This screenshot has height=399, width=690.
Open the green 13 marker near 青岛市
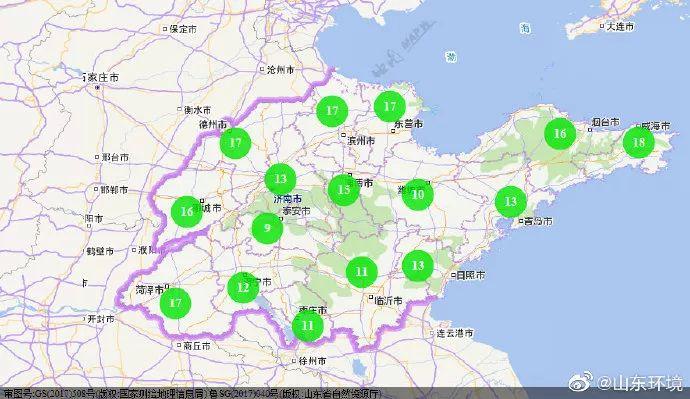510,202
